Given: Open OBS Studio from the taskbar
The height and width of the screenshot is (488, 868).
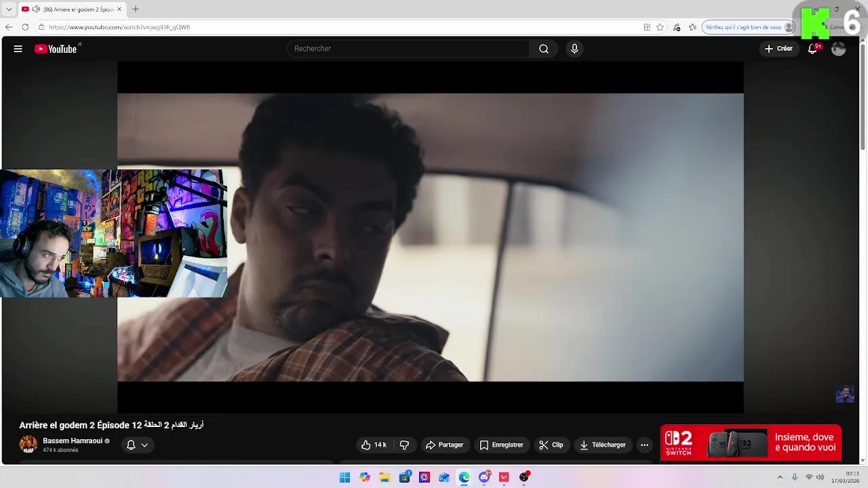Looking at the screenshot, I should 524,477.
